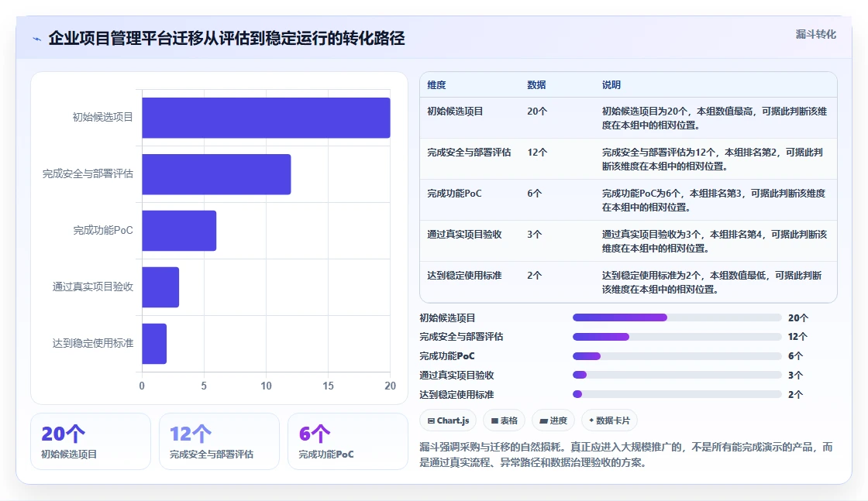
Task: Click the 通过真实项目验收 label in the progress list
Action: tap(456, 376)
